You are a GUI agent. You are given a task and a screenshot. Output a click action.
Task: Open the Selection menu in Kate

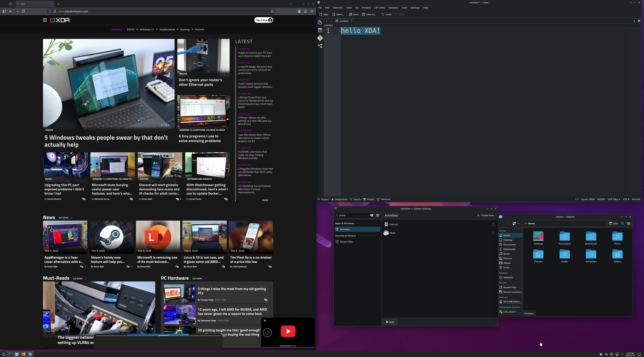click(x=338, y=8)
